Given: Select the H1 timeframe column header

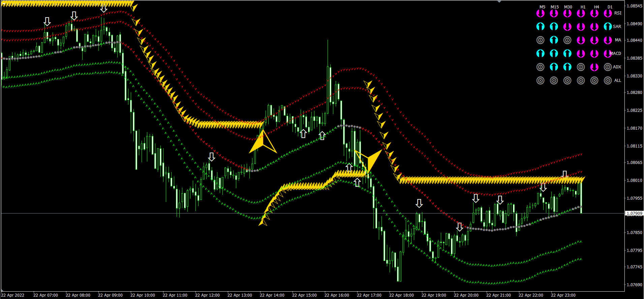Looking at the screenshot, I should (x=583, y=7).
